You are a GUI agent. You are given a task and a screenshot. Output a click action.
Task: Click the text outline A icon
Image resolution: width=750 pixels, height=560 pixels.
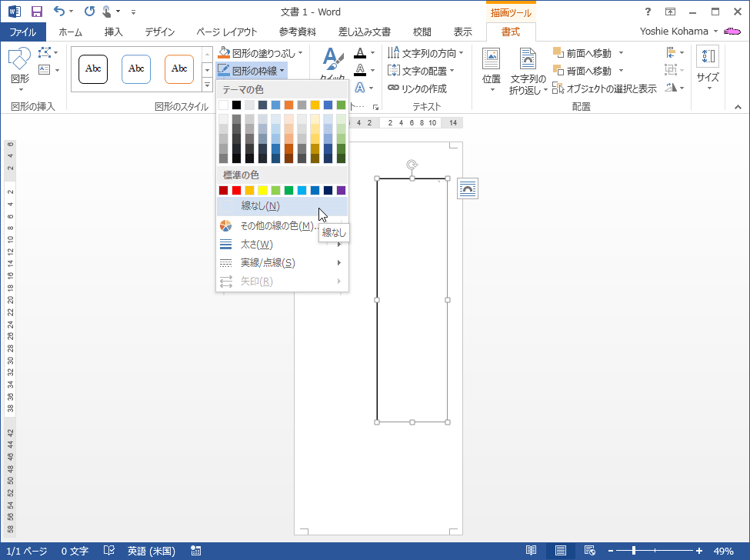(x=360, y=70)
